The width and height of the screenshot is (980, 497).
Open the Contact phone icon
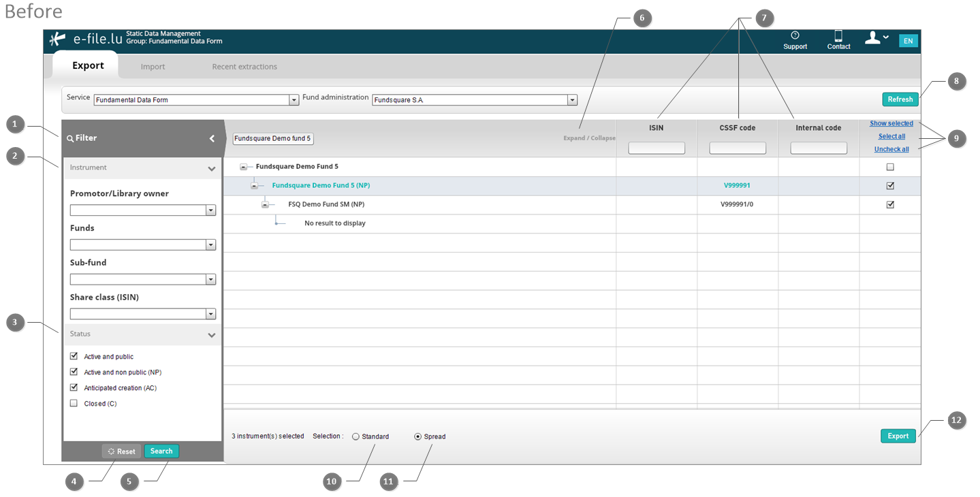point(838,36)
